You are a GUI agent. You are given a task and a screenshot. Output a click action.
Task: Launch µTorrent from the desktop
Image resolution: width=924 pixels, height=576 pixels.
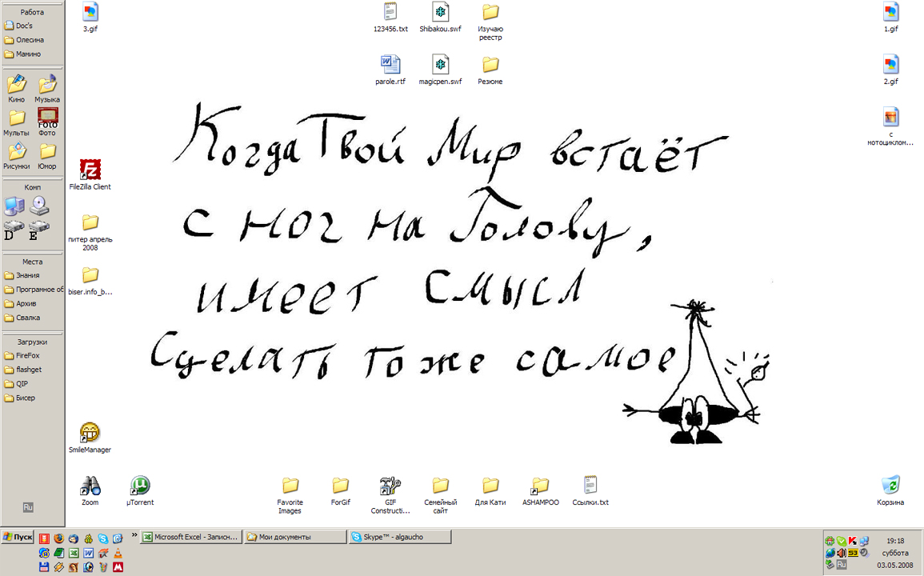pyautogui.click(x=140, y=486)
